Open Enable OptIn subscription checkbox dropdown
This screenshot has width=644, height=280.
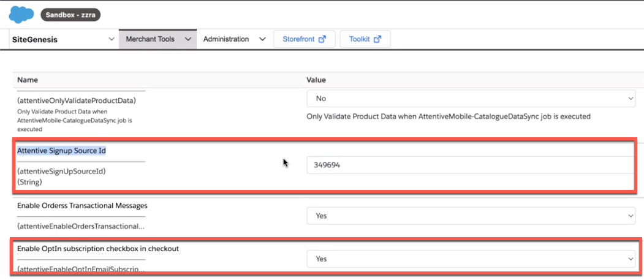pos(471,259)
